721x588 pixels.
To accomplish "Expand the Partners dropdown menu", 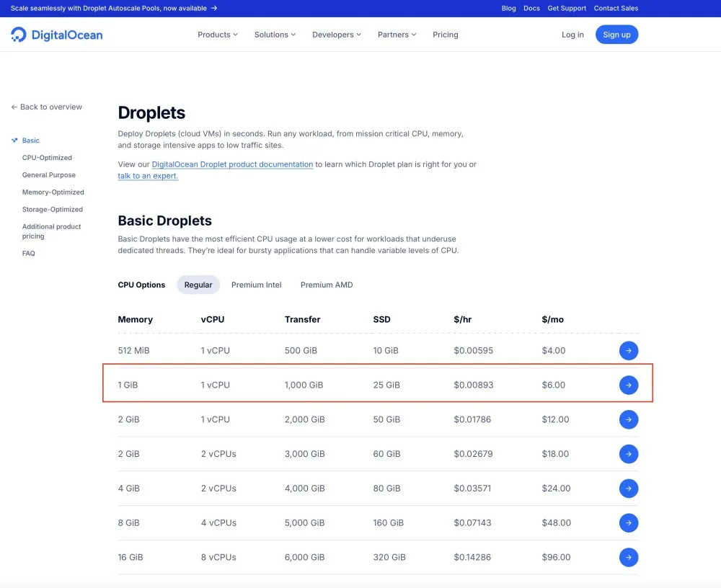I will point(397,35).
